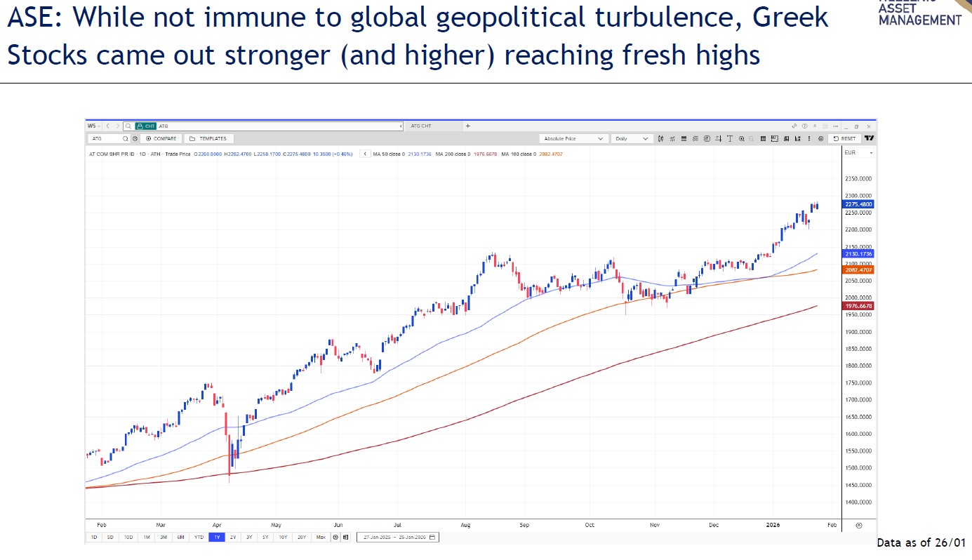This screenshot has height=560, width=972.
Task: Click the back navigation arrow
Action: pyautogui.click(x=108, y=126)
